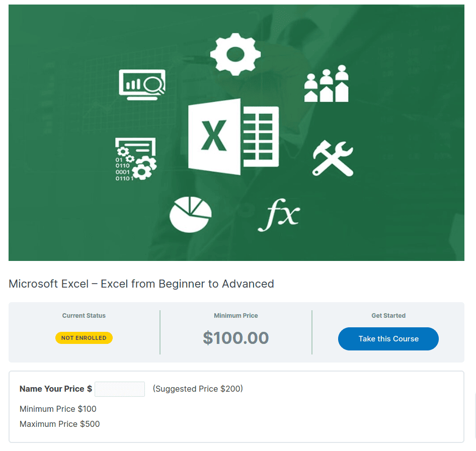The width and height of the screenshot is (476, 451).
Task: Click the Suggested Price $200 text
Action: pyautogui.click(x=198, y=389)
